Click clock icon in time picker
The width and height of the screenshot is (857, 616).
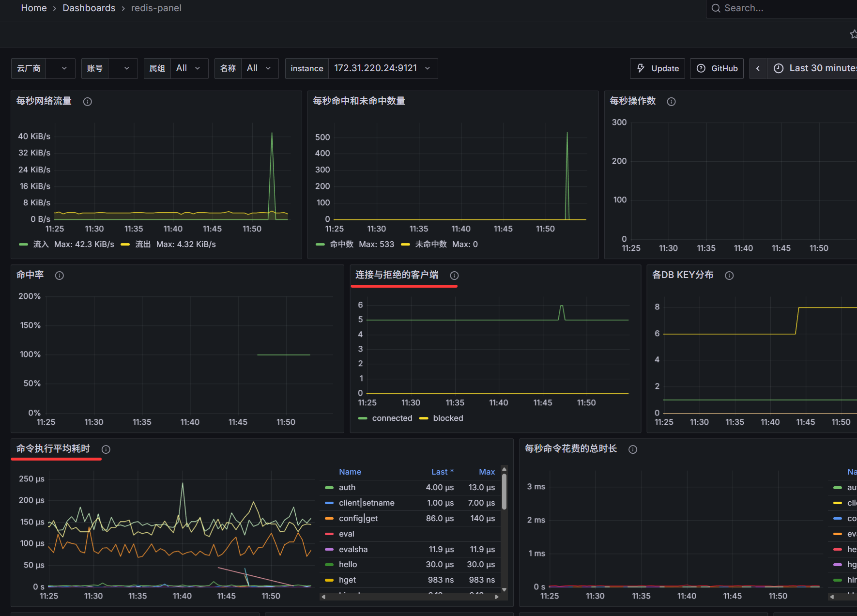[x=779, y=68]
